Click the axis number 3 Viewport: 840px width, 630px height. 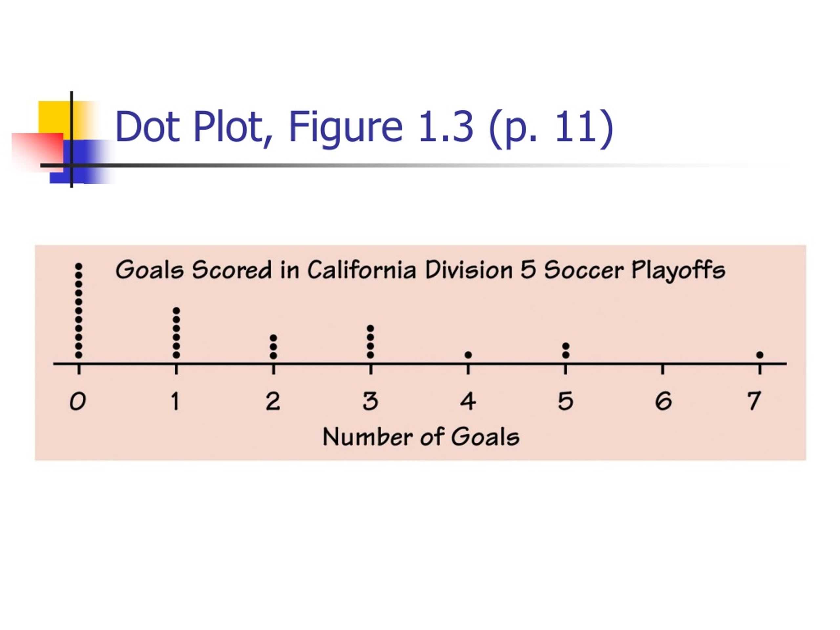click(370, 401)
